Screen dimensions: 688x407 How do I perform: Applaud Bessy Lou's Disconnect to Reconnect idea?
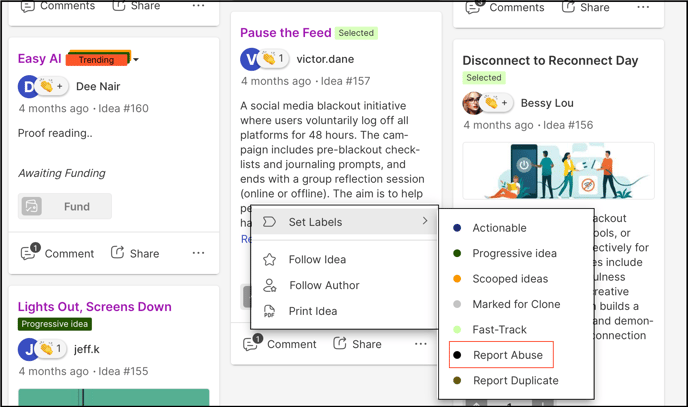(498, 103)
